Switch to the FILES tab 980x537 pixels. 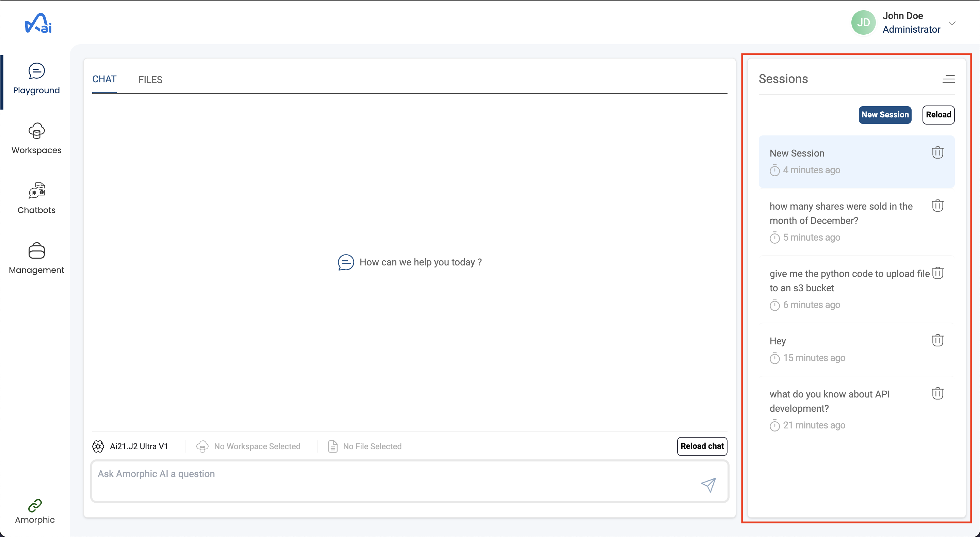tap(150, 80)
